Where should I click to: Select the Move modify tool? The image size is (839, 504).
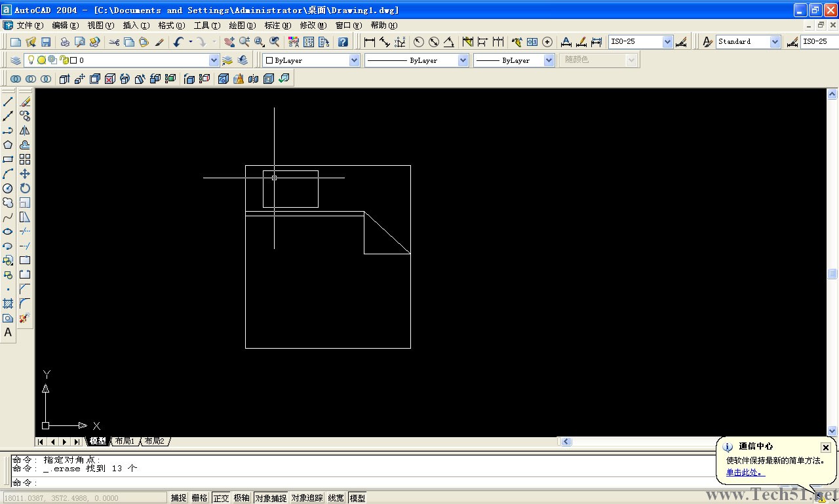[x=25, y=174]
